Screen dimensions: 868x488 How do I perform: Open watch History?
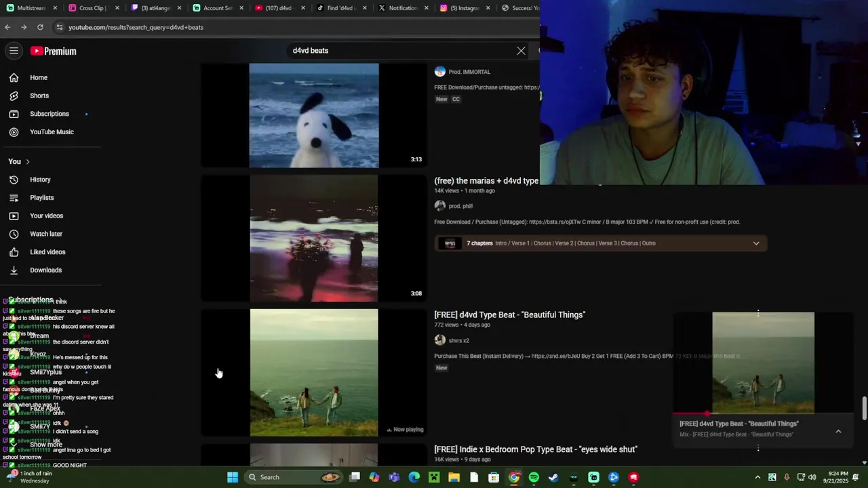[39, 180]
